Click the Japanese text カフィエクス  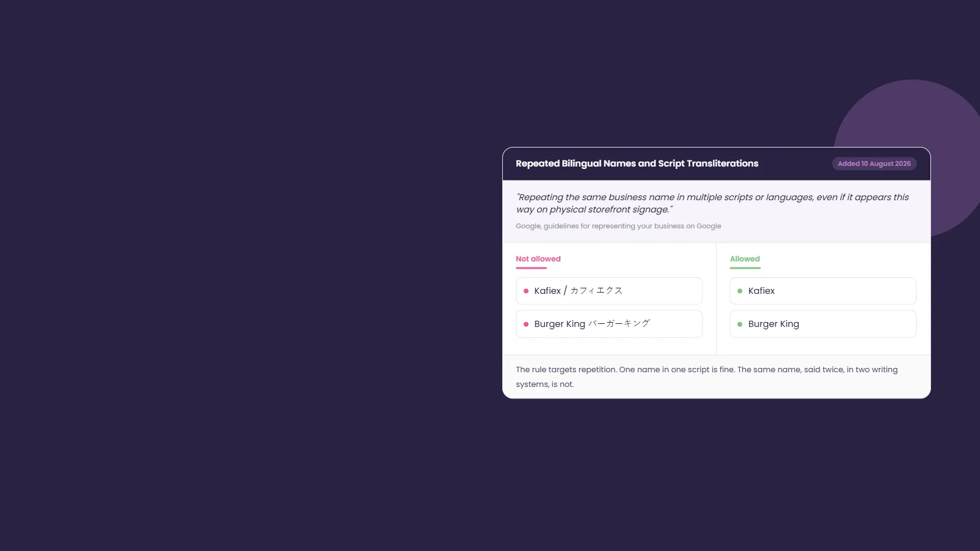click(x=596, y=291)
